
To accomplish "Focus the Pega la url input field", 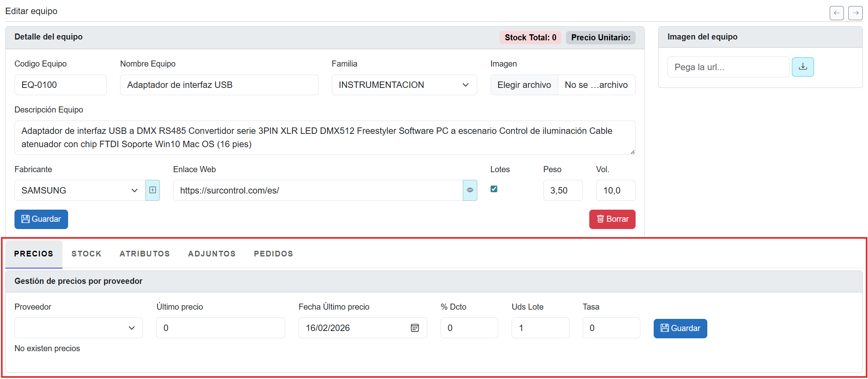I will [x=727, y=67].
